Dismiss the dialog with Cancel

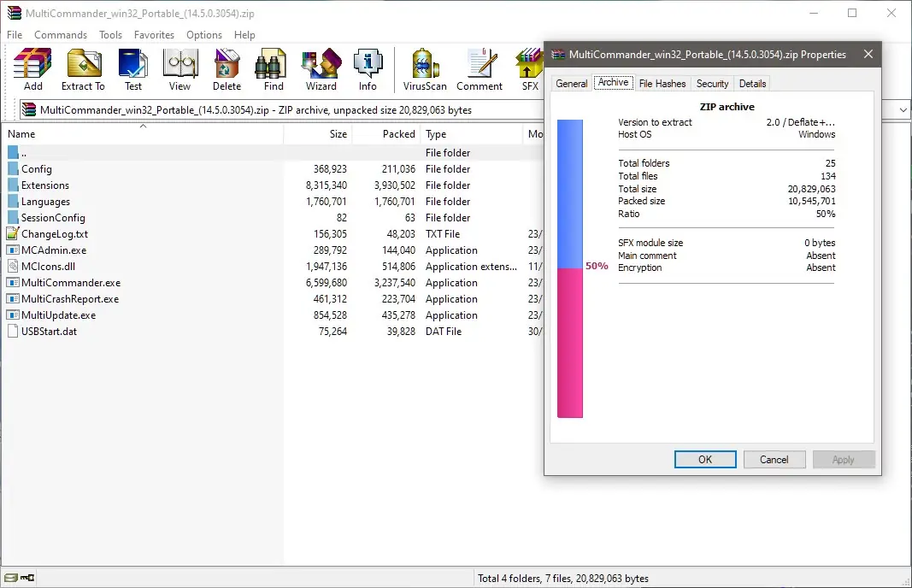pos(774,459)
